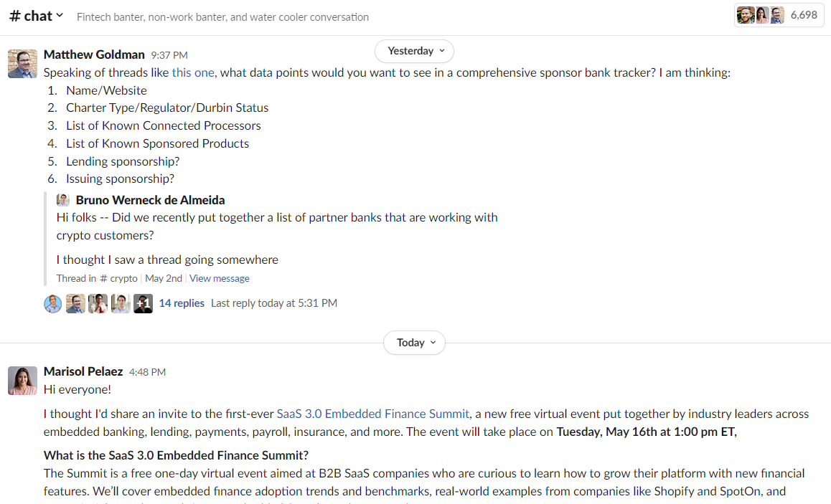This screenshot has width=831, height=504.
Task: Open the SaaS 3.0 Embedded Finance Summit link
Action: 373,414
